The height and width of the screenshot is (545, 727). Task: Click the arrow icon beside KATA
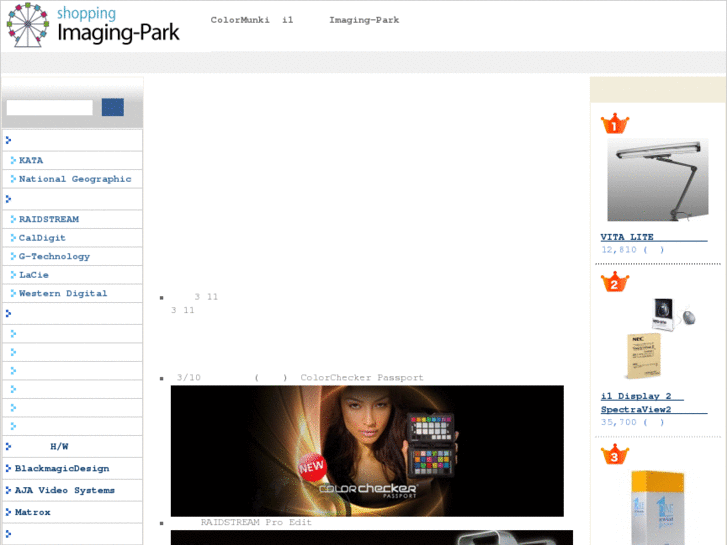click(x=13, y=160)
